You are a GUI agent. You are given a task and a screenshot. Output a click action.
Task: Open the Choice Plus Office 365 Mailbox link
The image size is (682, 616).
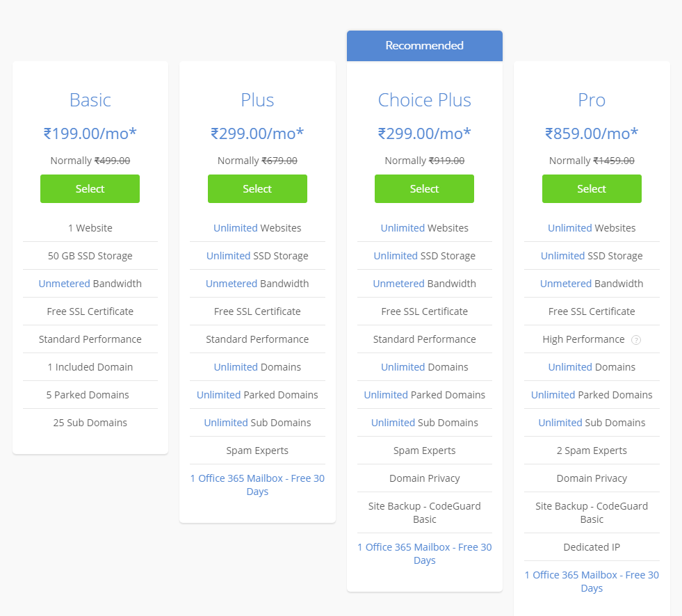425,553
